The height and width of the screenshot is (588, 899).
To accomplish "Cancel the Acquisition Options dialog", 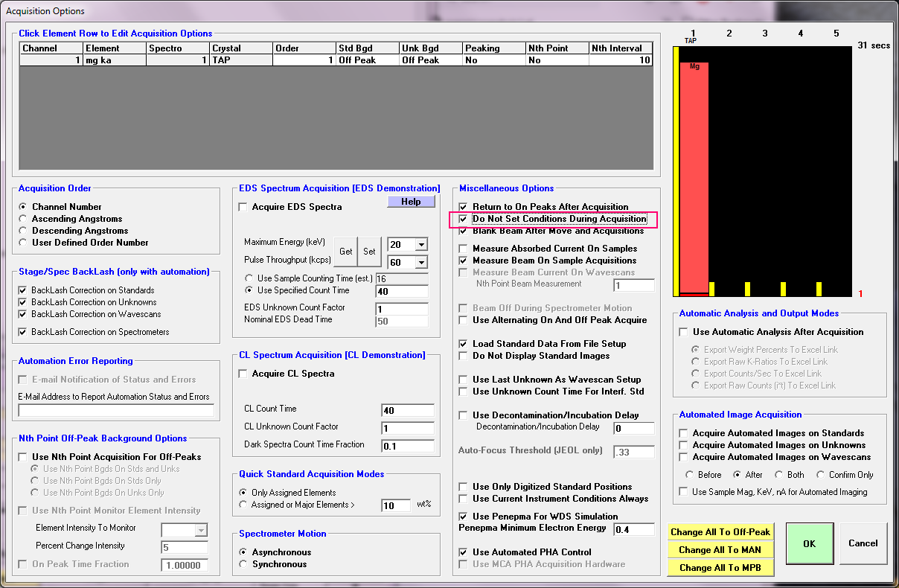I will coord(863,543).
